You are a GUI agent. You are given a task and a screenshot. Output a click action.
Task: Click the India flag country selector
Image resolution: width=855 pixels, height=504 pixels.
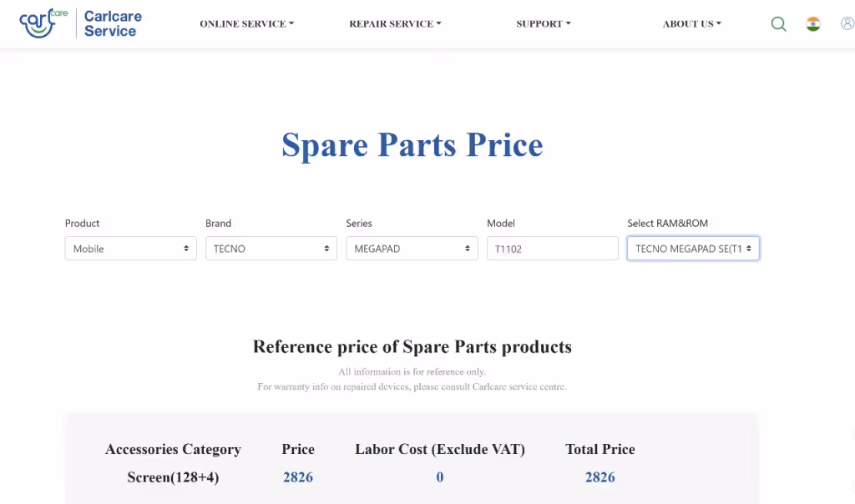click(x=813, y=24)
